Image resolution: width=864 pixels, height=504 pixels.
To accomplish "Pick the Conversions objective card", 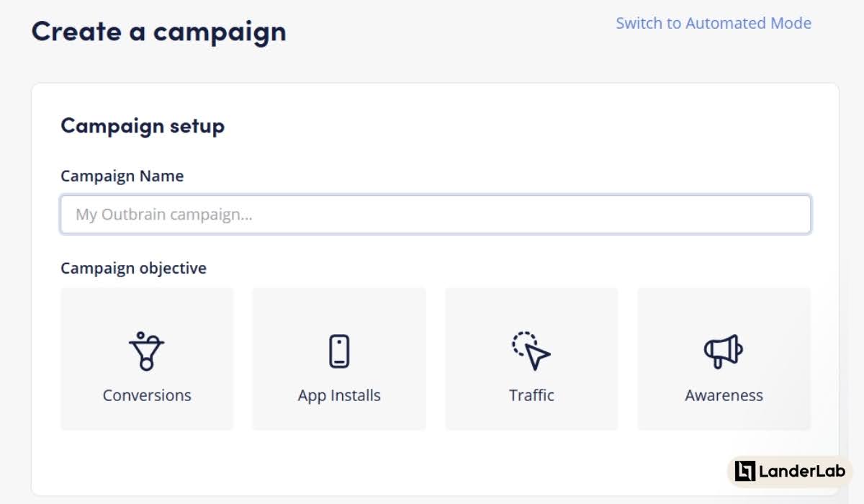I will point(147,359).
